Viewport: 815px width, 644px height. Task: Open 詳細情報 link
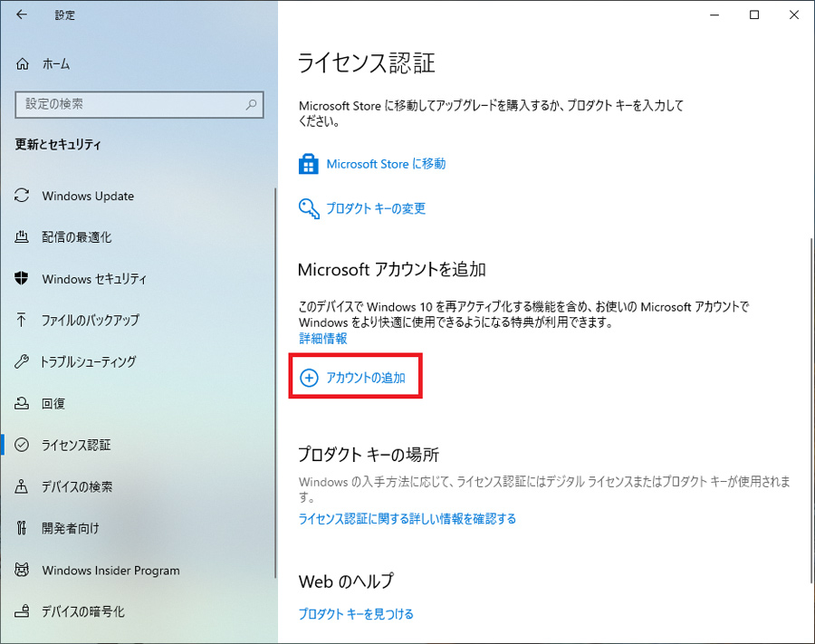coord(322,339)
